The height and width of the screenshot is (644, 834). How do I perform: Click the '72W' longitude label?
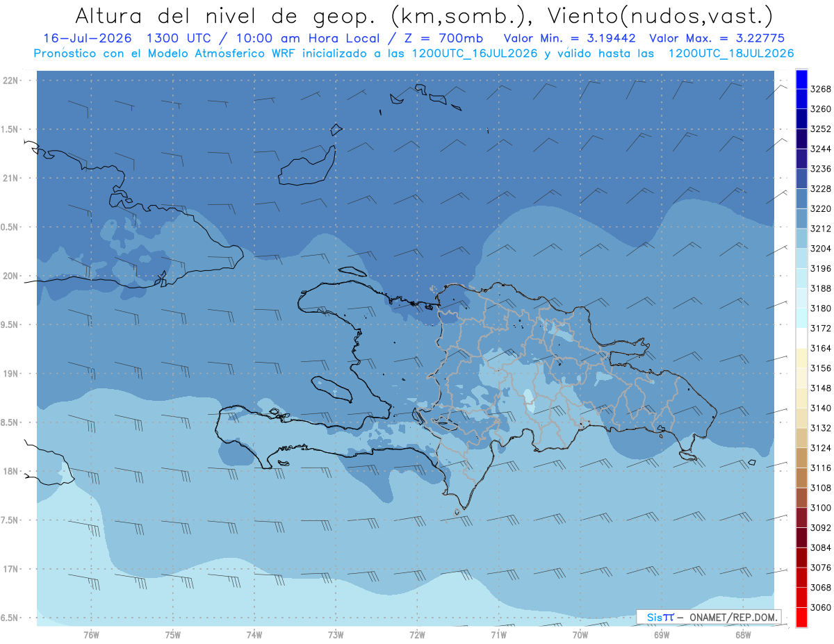tap(417, 635)
